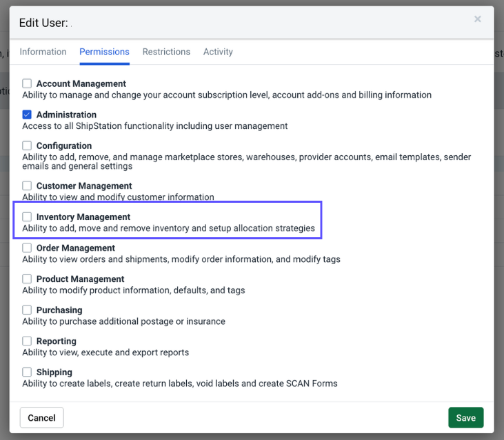Enable the Purchasing permission checkbox

(27, 310)
